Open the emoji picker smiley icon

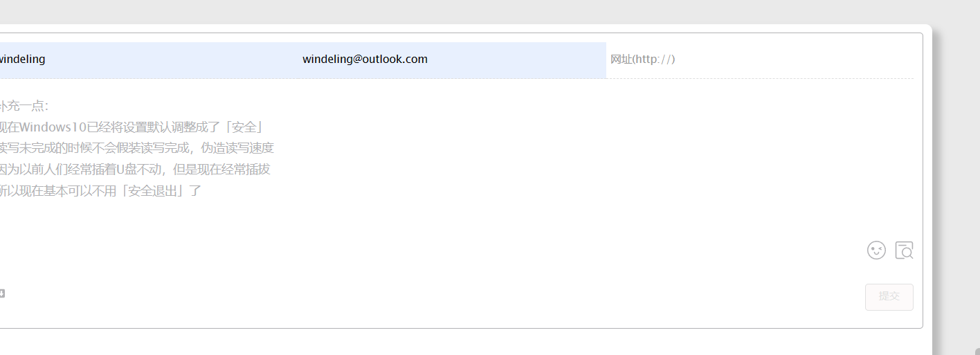876,250
